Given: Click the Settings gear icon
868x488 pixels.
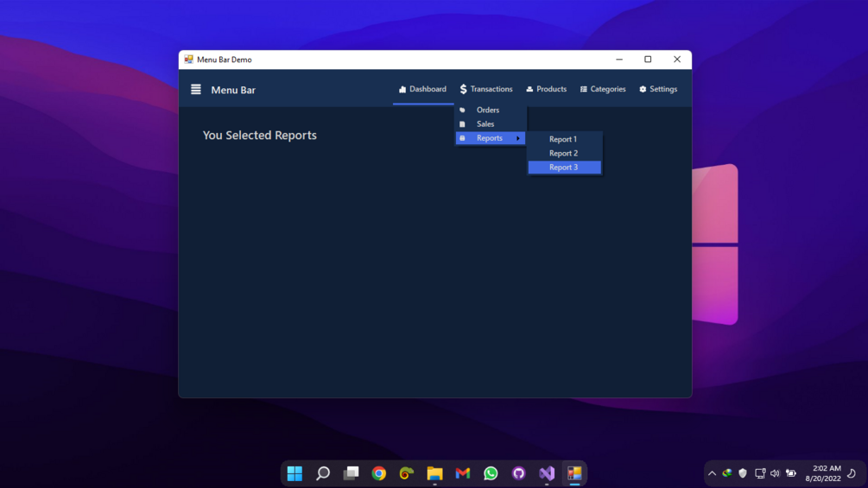Looking at the screenshot, I should point(643,89).
